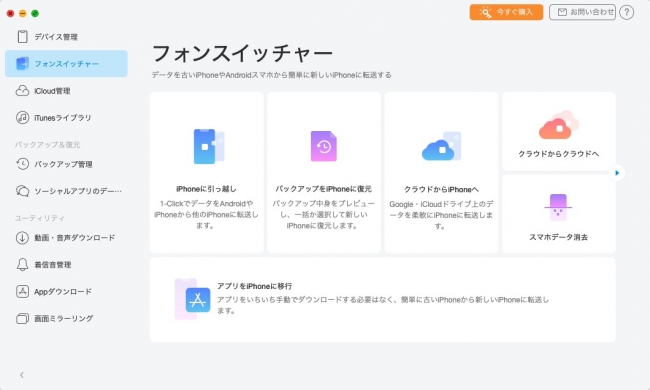Screen dimensions: 650x390
Task: Click the help question mark icon
Action: (x=626, y=12)
